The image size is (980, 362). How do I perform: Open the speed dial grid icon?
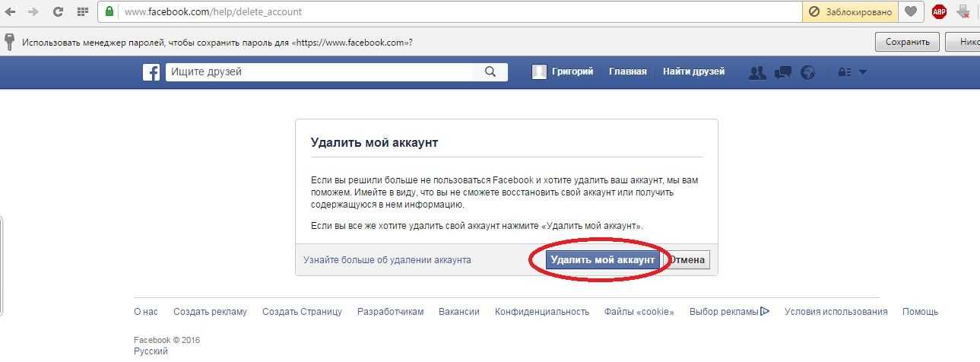coord(82,11)
